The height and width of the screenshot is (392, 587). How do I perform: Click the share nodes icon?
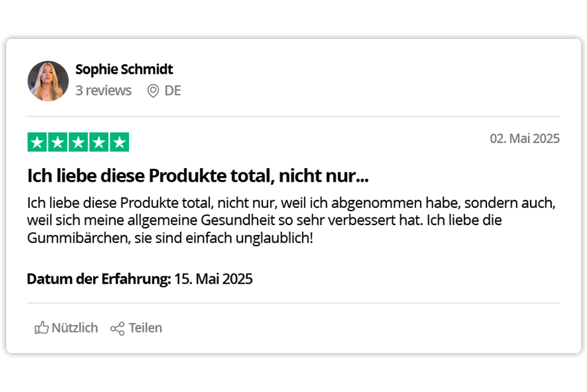point(118,328)
